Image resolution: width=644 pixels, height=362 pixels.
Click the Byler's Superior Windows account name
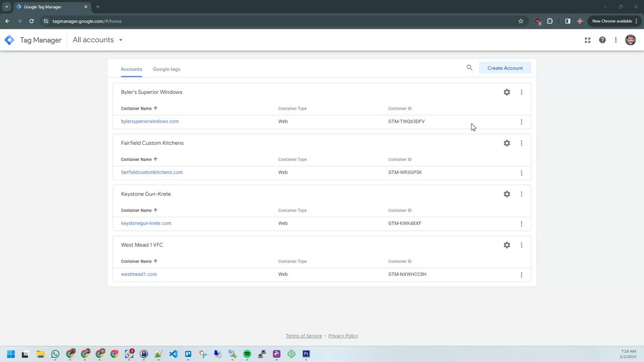[x=152, y=92]
